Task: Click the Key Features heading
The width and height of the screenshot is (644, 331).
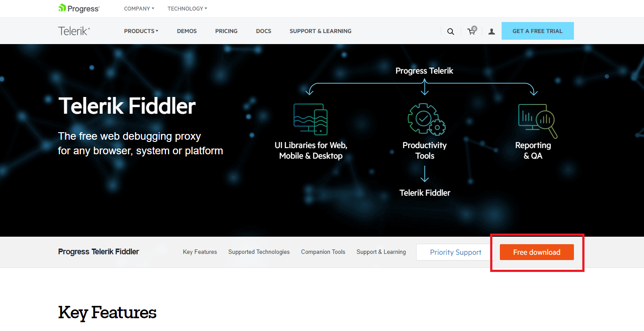Action: 108,313
